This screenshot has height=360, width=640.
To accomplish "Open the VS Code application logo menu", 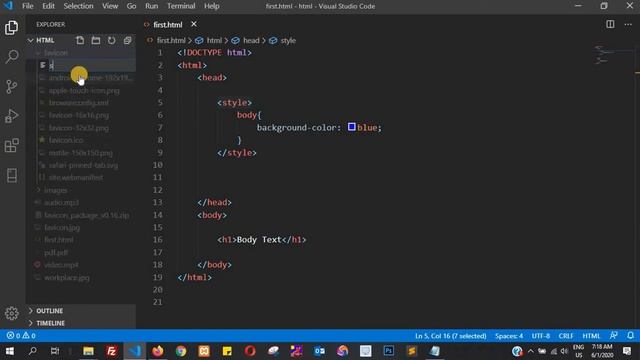I will coord(8,6).
